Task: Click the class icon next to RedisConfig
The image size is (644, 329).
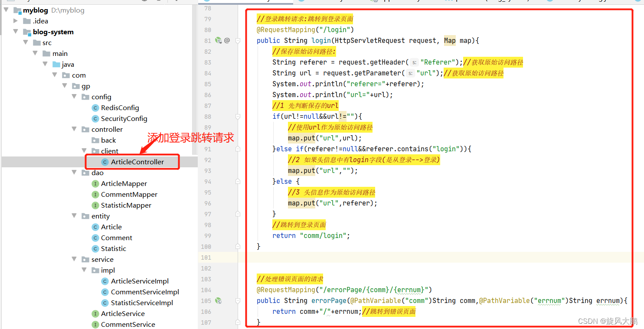Action: [95, 107]
